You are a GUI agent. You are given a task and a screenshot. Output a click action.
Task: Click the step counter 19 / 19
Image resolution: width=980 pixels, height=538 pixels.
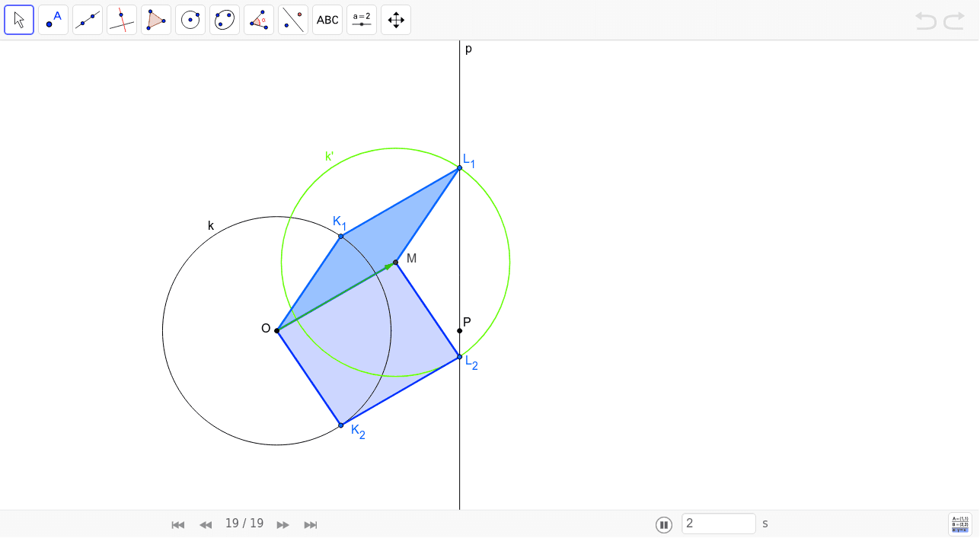click(244, 524)
